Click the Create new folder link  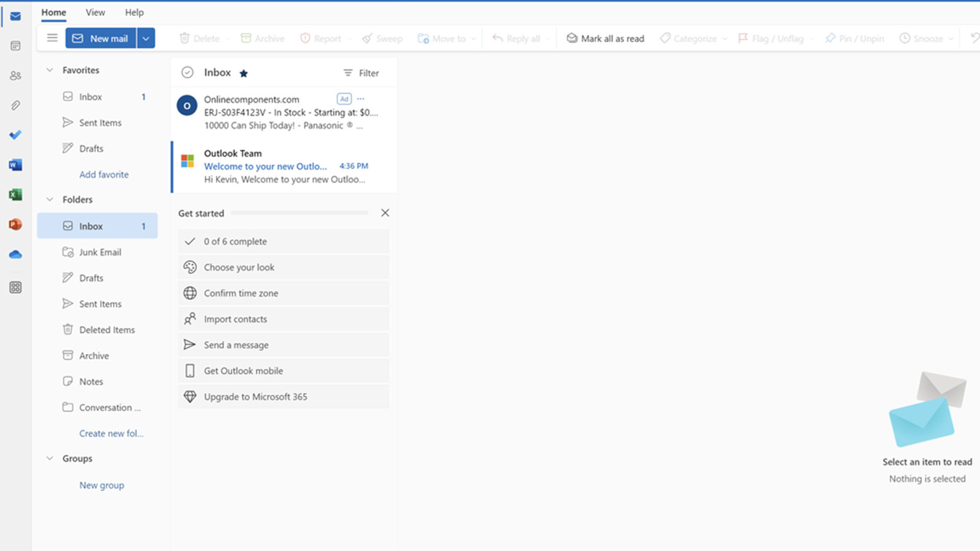tap(111, 433)
